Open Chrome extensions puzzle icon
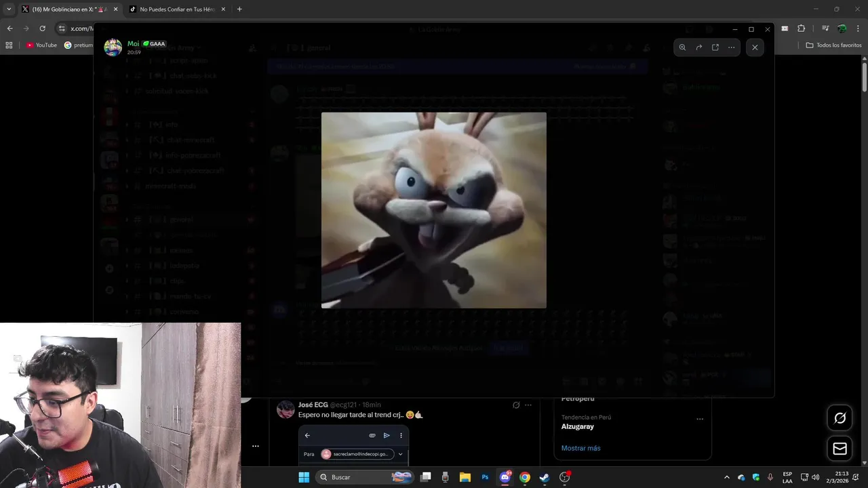Viewport: 868px width, 488px height. click(x=801, y=28)
